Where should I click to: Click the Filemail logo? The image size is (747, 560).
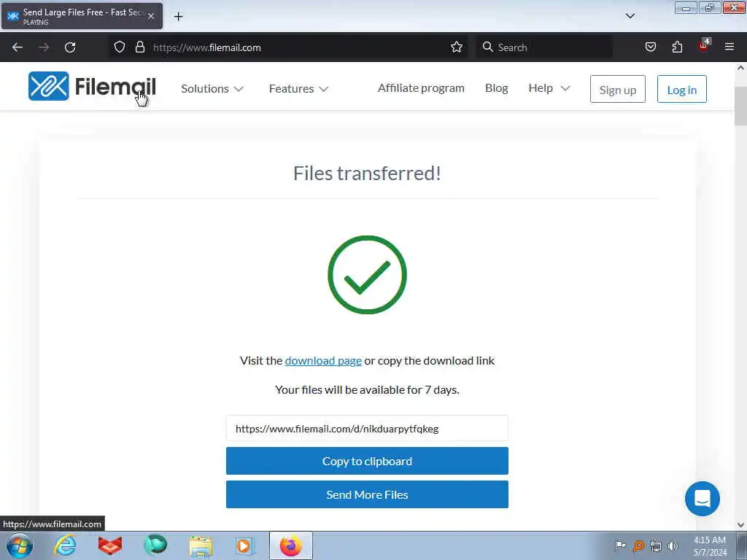coord(92,86)
